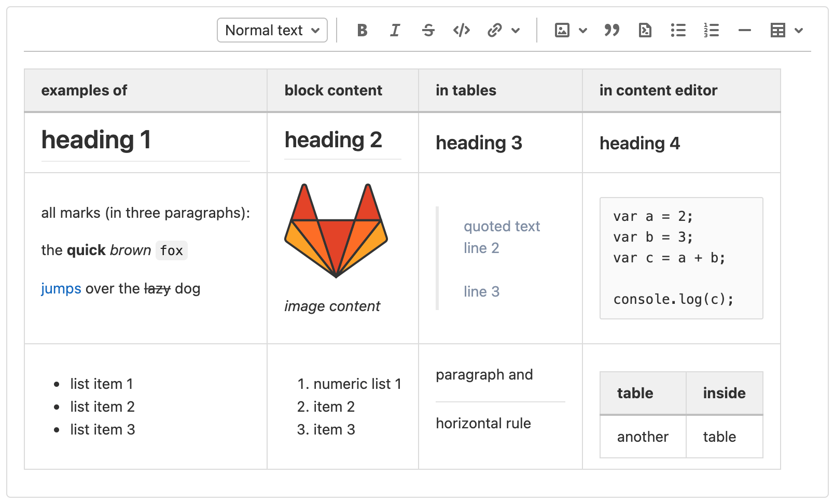Screen dimensions: 834x504
Task: Toggle italic formatting
Action: tap(395, 30)
